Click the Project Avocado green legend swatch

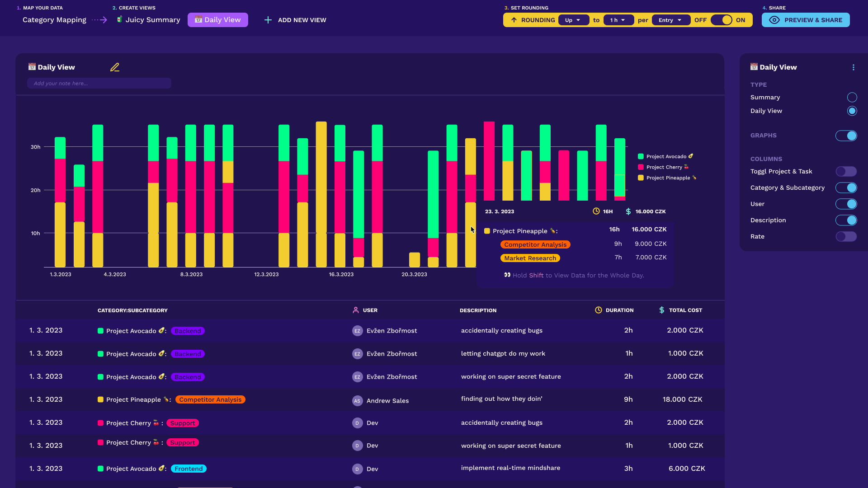point(640,156)
